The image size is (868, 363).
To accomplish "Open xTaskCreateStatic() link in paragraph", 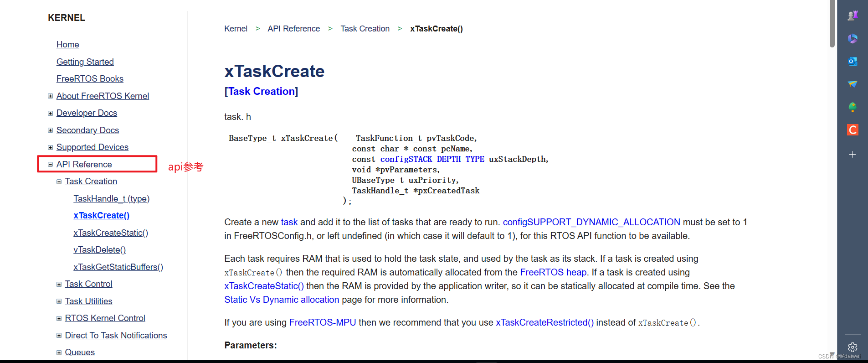I will point(264,286).
